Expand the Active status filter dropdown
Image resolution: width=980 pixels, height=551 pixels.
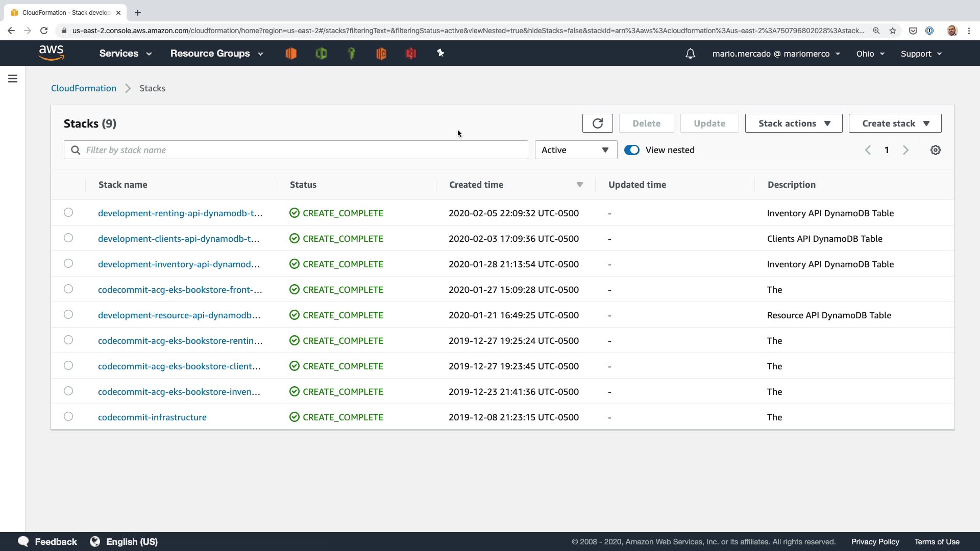(575, 150)
